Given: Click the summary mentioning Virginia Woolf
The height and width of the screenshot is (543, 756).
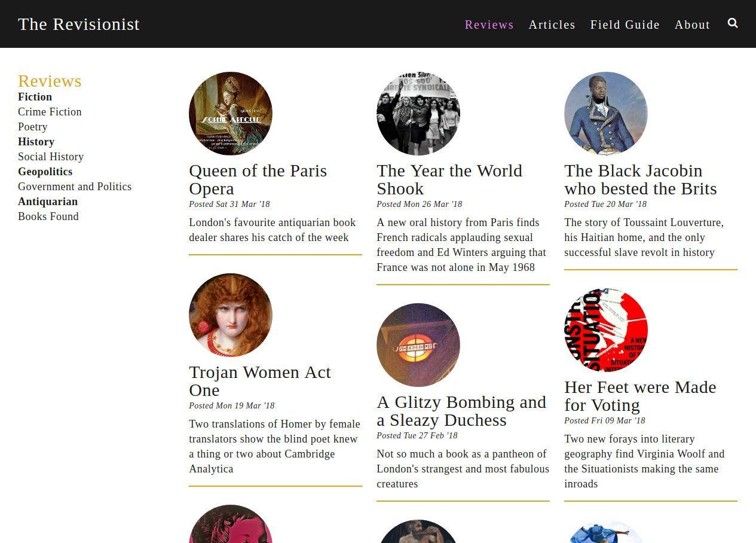Looking at the screenshot, I should pos(644,462).
